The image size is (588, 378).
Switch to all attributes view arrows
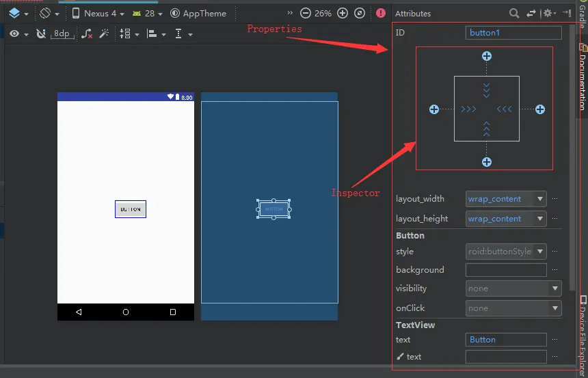531,14
